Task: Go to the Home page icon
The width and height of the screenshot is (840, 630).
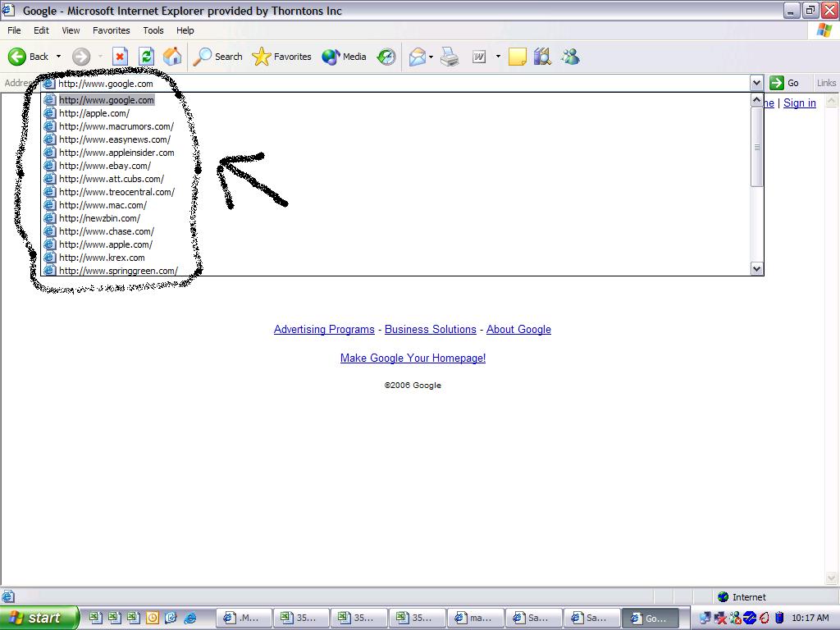Action: [172, 57]
